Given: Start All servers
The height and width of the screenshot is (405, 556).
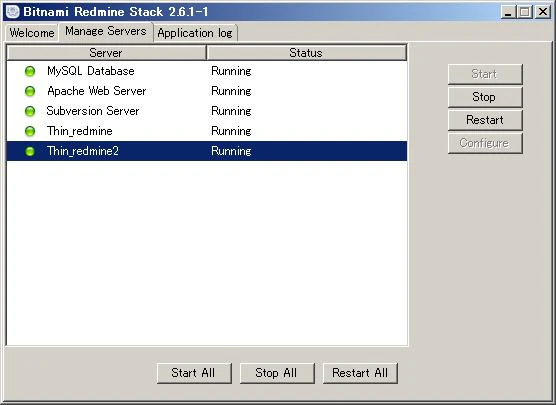Looking at the screenshot, I should pyautogui.click(x=194, y=373).
